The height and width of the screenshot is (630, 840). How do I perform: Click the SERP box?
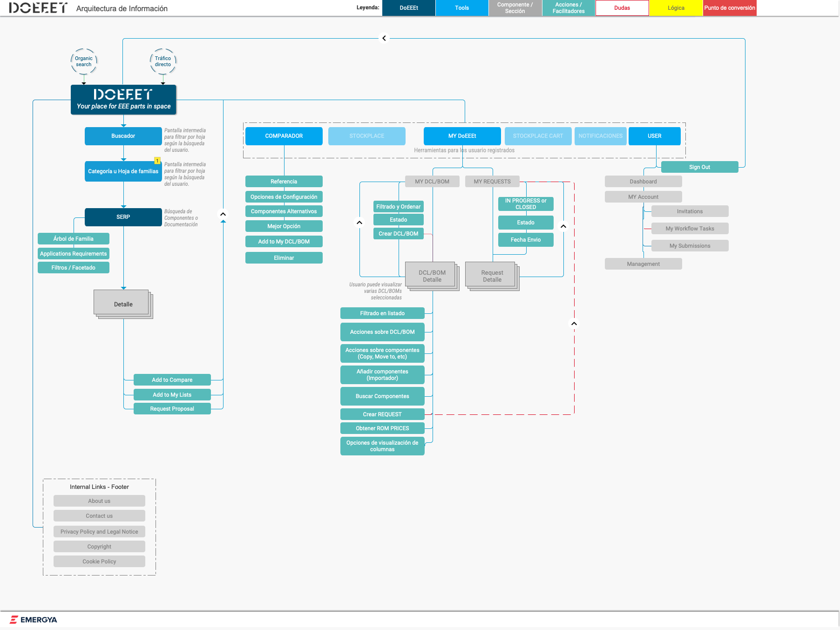123,217
